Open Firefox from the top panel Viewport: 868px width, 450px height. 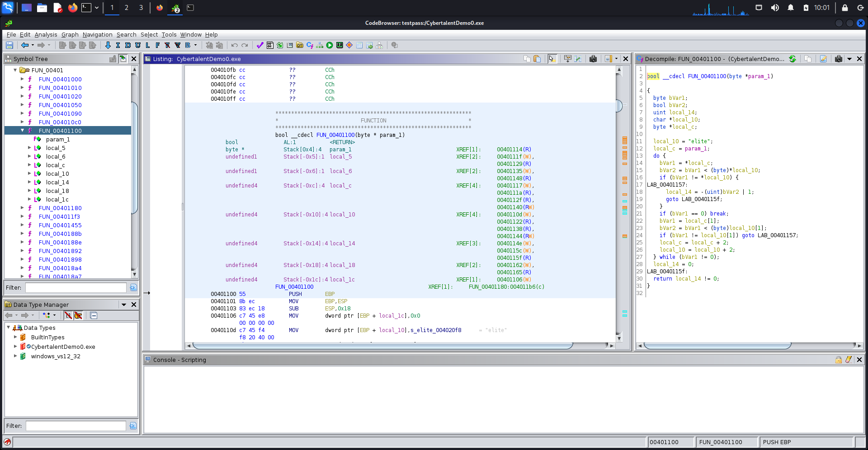(72, 8)
